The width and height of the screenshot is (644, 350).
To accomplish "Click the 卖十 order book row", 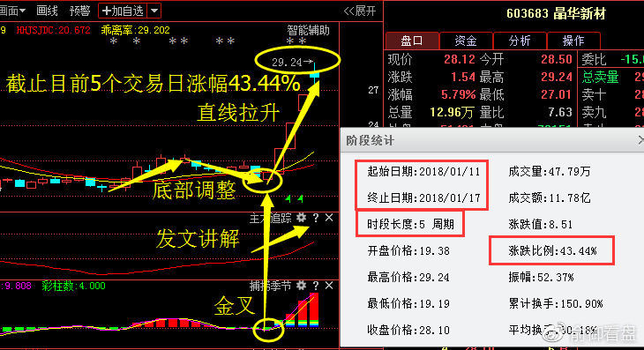I will [x=612, y=95].
